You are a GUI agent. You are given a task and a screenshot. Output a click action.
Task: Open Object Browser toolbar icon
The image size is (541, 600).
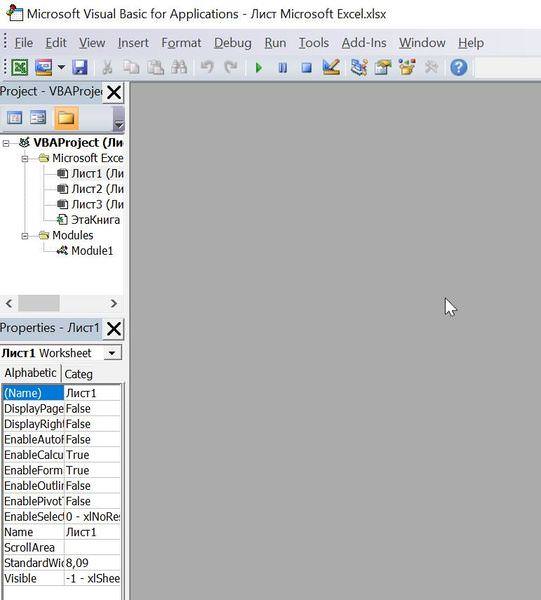click(407, 67)
